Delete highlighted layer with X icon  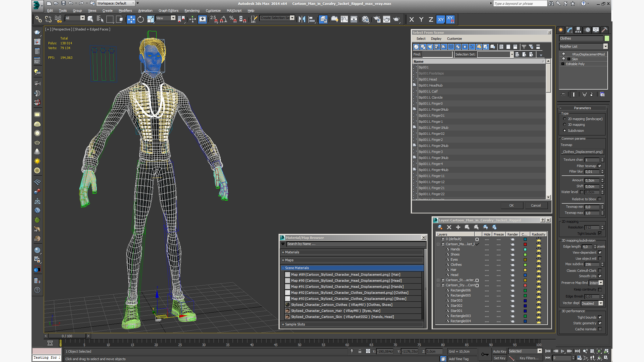coord(449,227)
